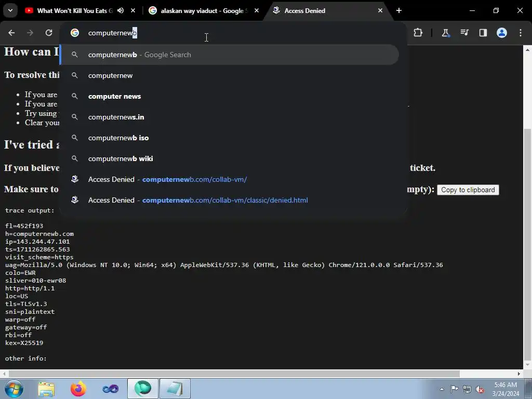Open the Windows Start button

coord(14,389)
